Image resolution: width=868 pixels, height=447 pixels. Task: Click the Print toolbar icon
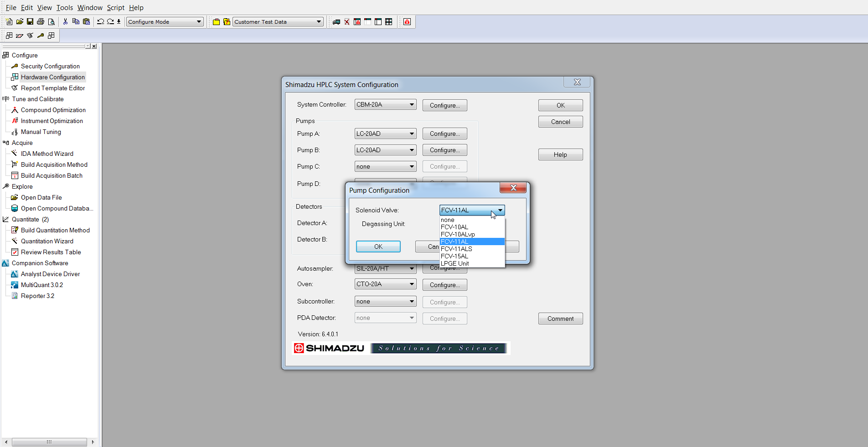41,21
